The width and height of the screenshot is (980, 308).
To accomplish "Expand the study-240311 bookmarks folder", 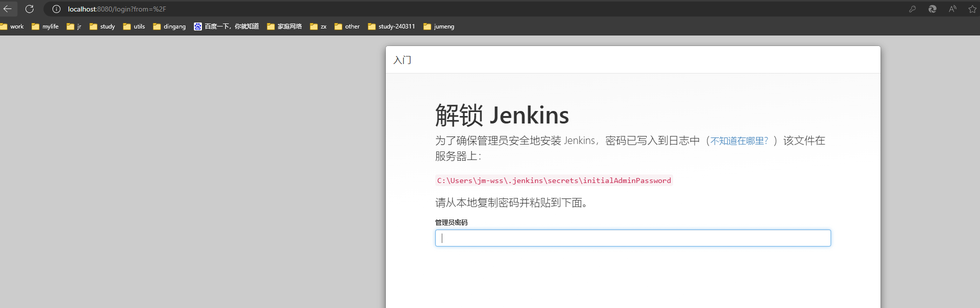I will tap(391, 26).
